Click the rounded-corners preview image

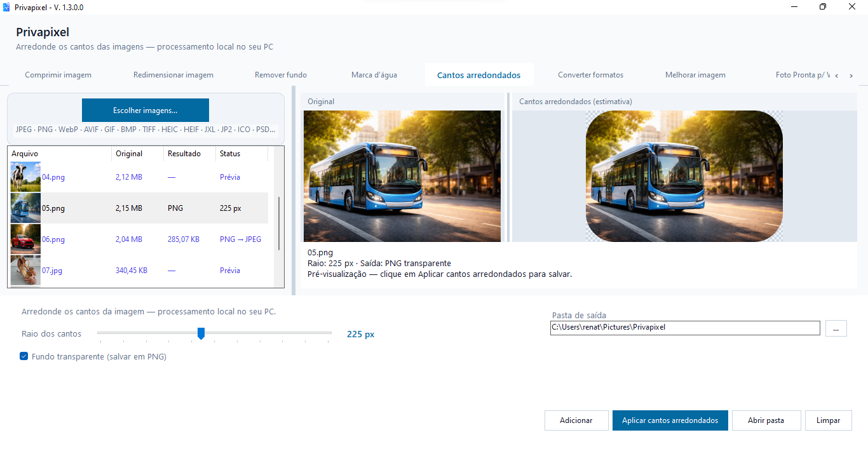tap(684, 177)
